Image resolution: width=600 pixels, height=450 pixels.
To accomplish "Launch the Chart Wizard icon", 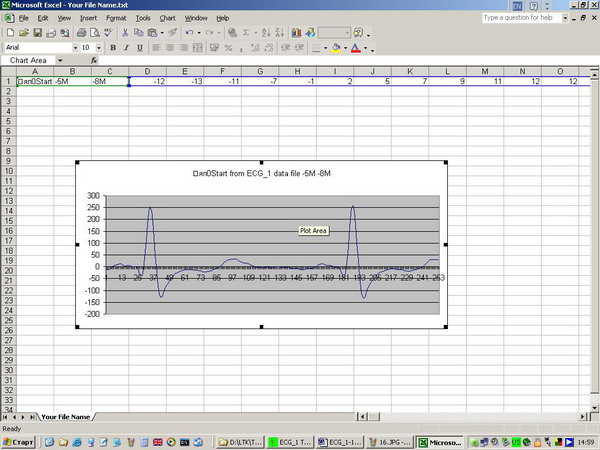I will click(x=297, y=33).
